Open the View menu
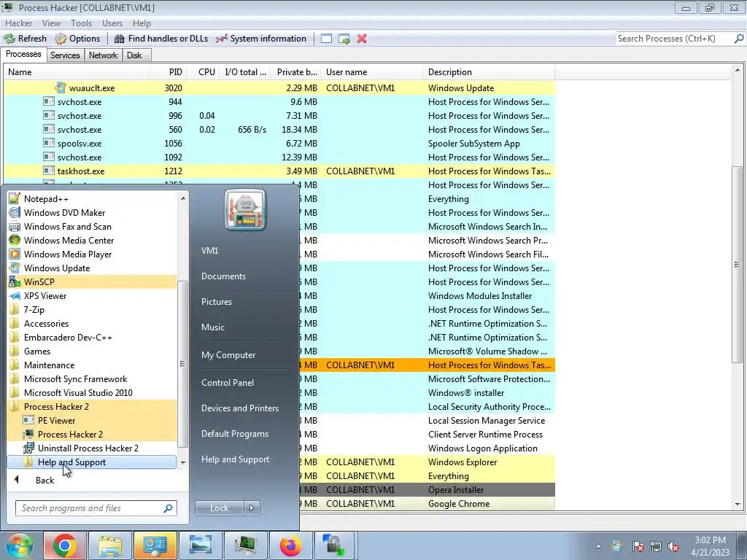 pos(51,23)
